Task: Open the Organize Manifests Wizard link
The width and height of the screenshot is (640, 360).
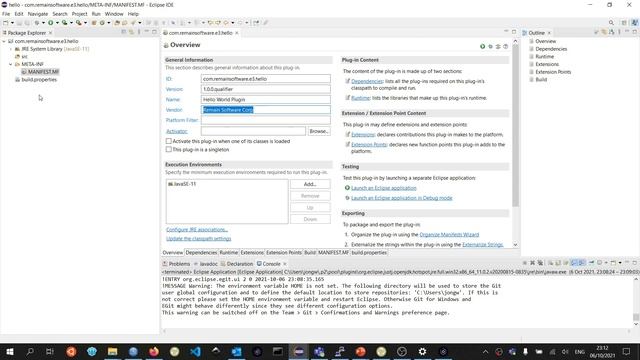Action: coord(449,235)
